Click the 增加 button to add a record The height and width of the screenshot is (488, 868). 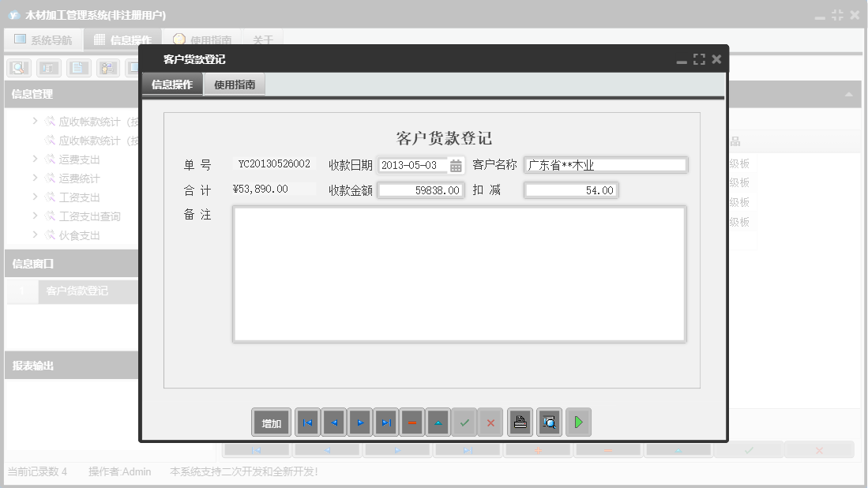coord(272,422)
